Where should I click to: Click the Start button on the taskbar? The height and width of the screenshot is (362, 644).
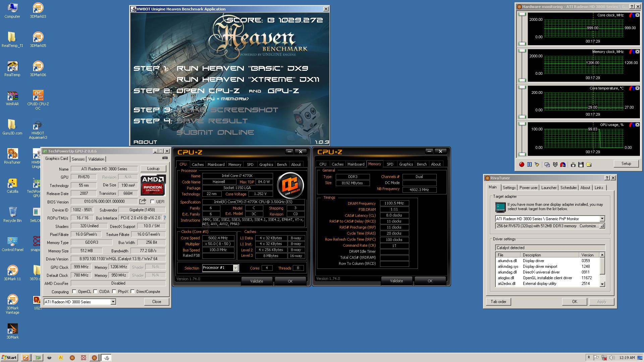[9, 358]
